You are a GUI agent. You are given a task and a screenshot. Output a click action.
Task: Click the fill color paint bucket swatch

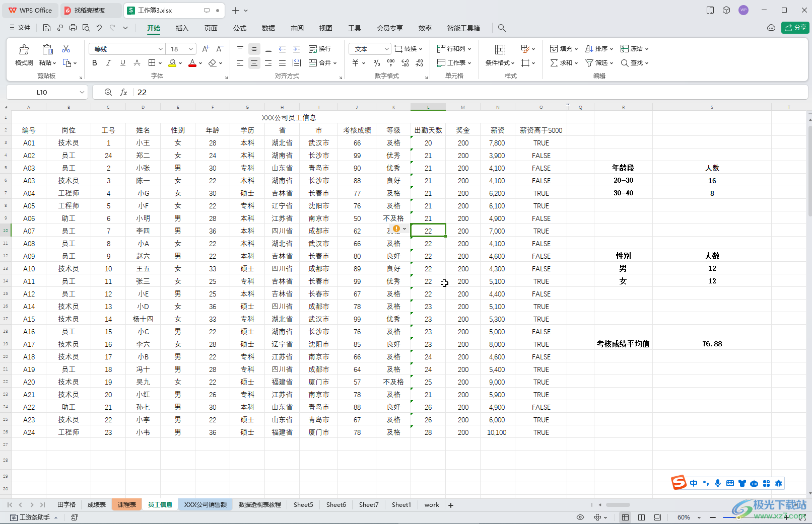pyautogui.click(x=172, y=63)
